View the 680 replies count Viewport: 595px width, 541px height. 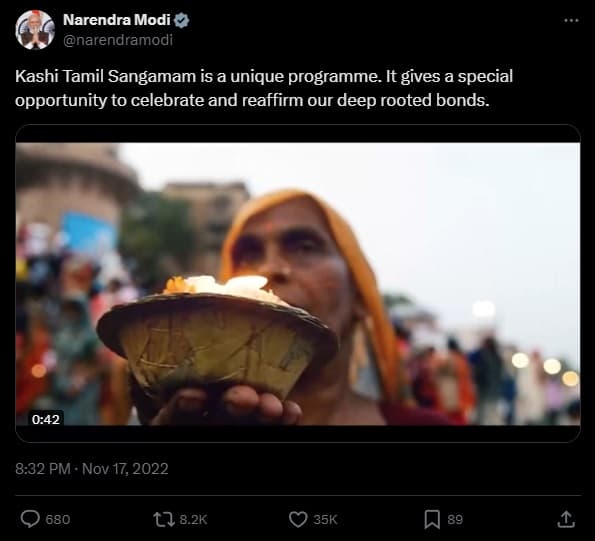(x=58, y=519)
